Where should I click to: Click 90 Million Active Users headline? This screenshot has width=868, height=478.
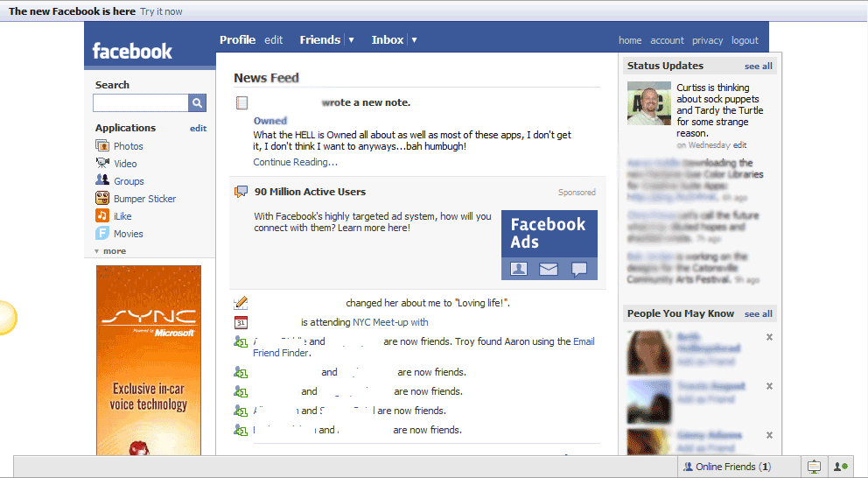(x=310, y=192)
